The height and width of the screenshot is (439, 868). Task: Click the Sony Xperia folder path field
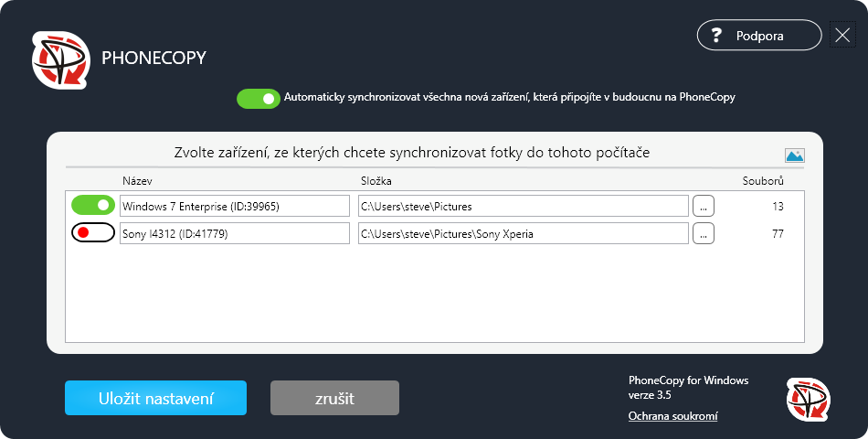click(522, 234)
